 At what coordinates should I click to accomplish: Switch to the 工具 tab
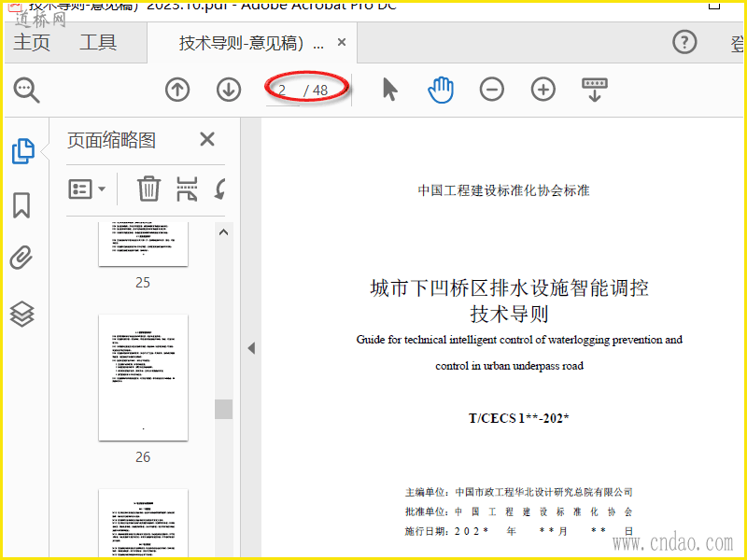pyautogui.click(x=98, y=42)
